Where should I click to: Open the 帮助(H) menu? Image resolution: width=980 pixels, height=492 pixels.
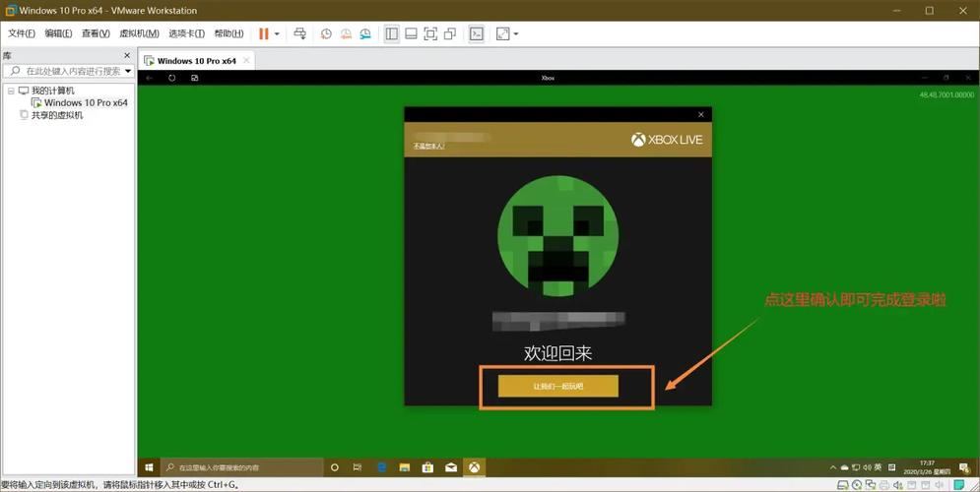tap(229, 33)
